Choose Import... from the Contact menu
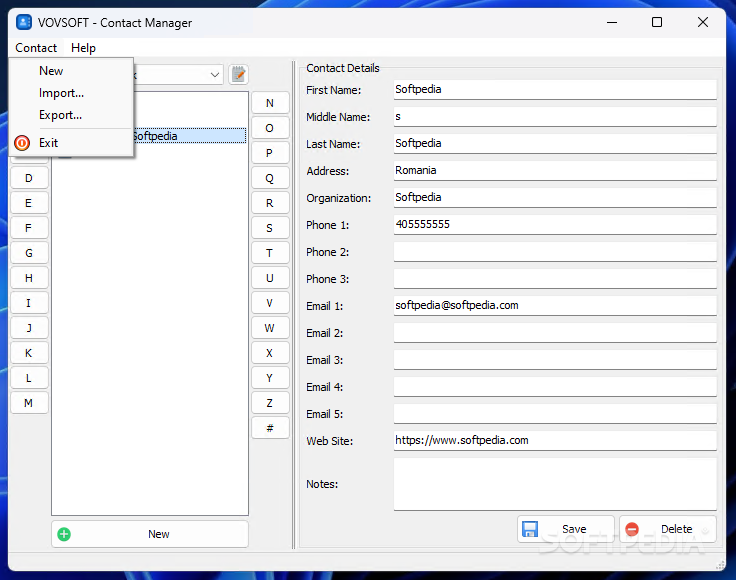The image size is (736, 580). click(71, 93)
